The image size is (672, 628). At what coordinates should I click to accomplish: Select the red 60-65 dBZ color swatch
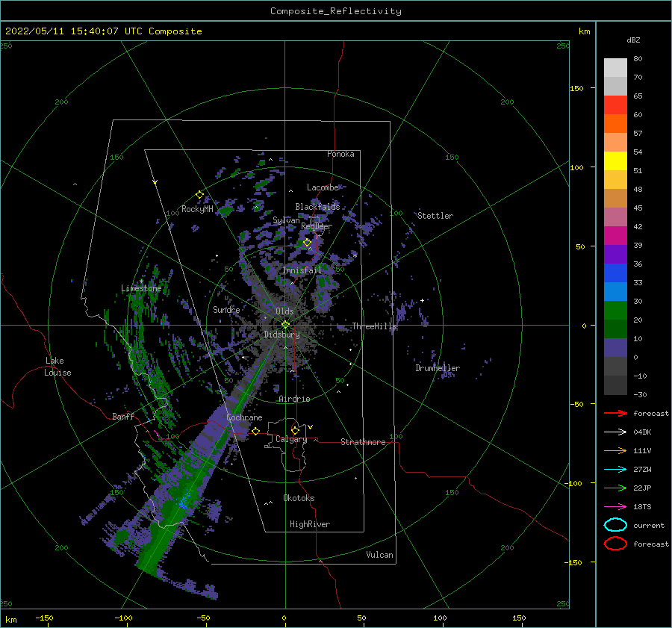(615, 105)
